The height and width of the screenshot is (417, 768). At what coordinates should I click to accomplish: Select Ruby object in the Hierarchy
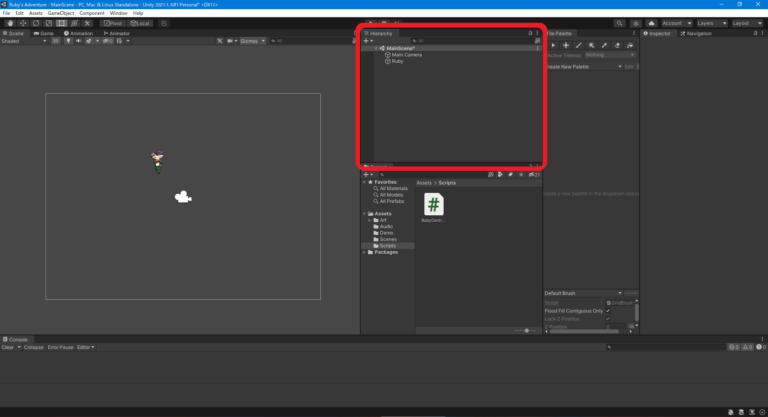click(x=397, y=61)
